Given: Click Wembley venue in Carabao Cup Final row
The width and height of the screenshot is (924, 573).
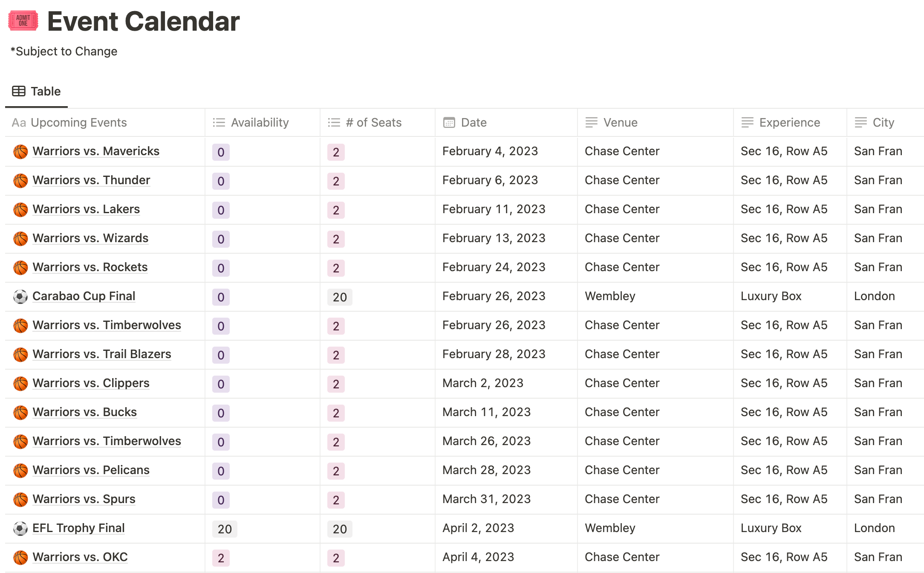Looking at the screenshot, I should coord(610,296).
